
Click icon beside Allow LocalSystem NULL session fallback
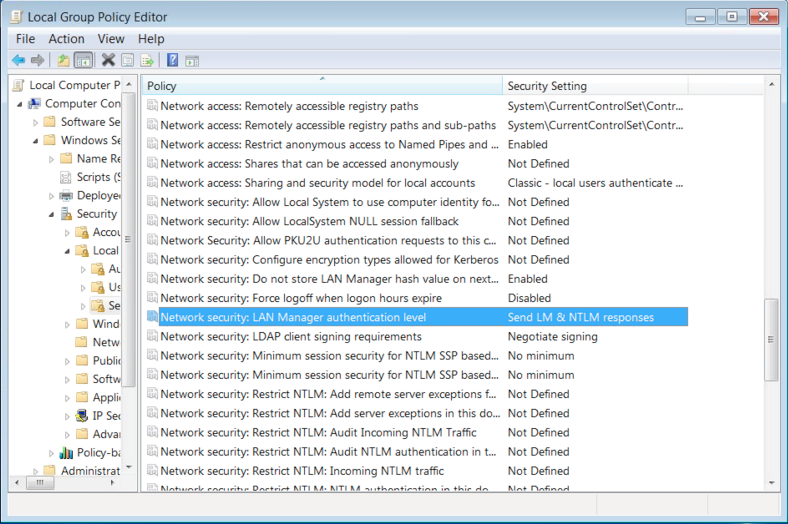coord(152,221)
